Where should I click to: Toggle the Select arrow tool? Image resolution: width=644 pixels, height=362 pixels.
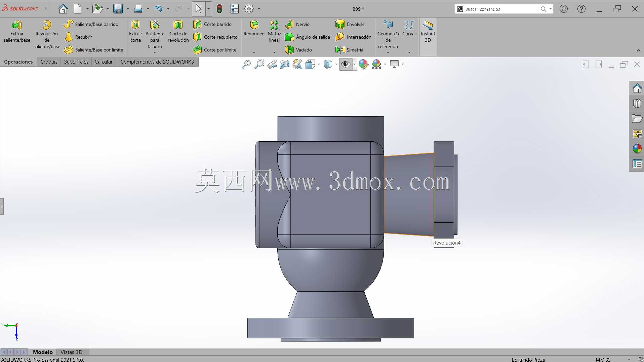[x=198, y=9]
